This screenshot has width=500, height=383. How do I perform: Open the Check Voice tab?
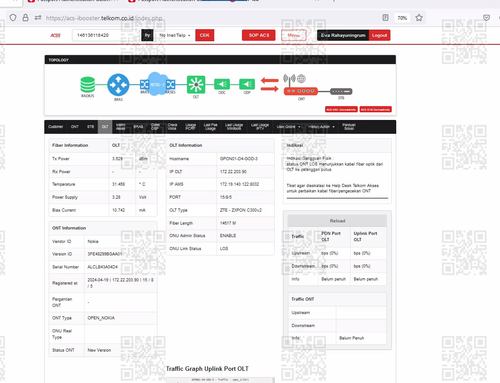[x=172, y=127]
